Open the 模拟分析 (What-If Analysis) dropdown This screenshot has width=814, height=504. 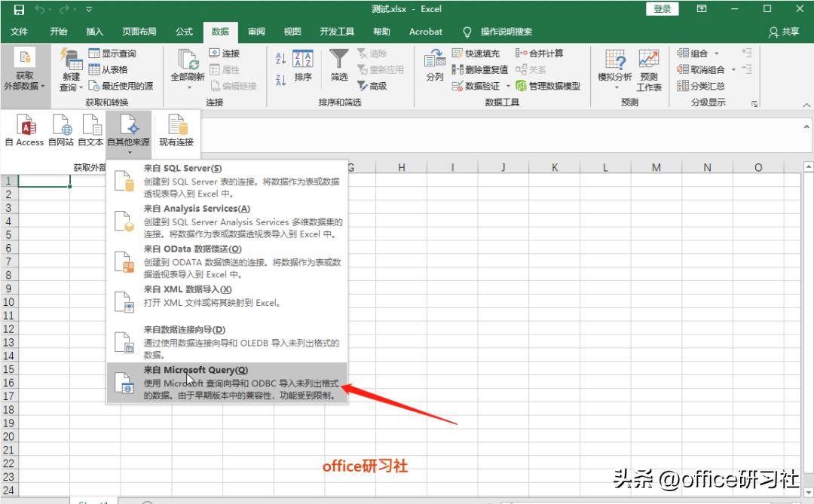coord(617,68)
